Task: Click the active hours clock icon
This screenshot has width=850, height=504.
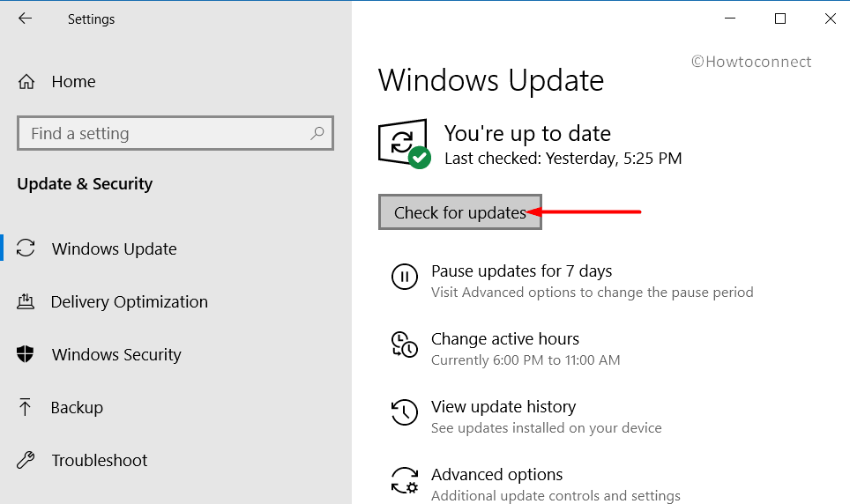Action: tap(405, 345)
